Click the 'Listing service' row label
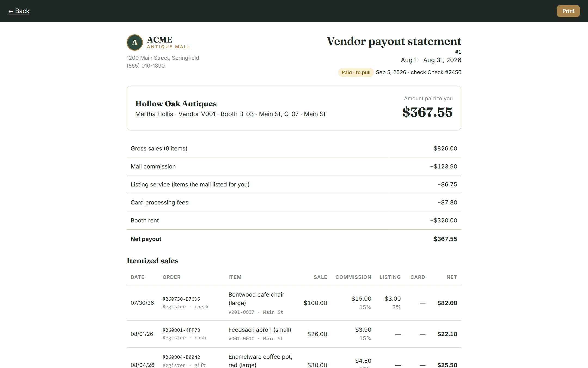588x368 pixels. click(190, 184)
